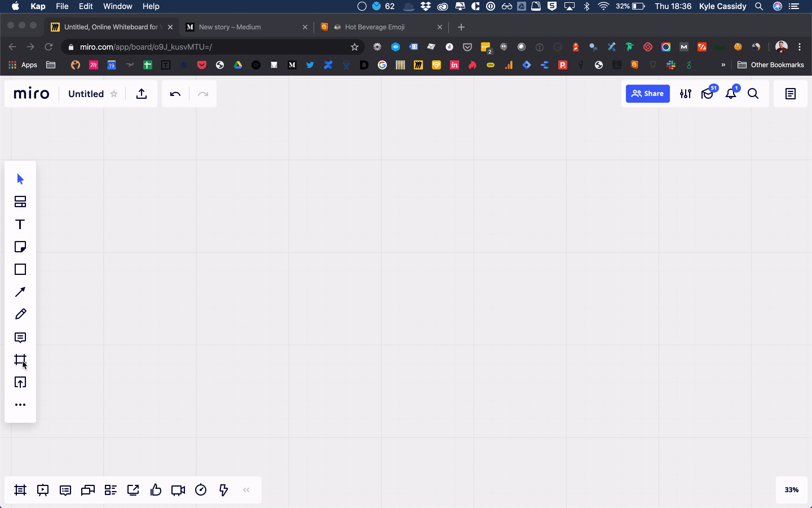Bookmark this page with the address bar star
The height and width of the screenshot is (508, 812).
pyautogui.click(x=355, y=47)
